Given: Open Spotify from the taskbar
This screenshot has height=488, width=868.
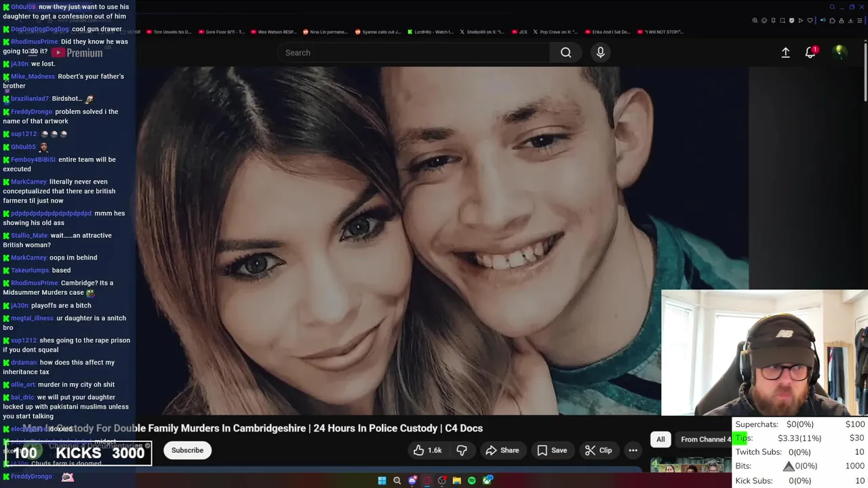Looking at the screenshot, I should pos(472,481).
